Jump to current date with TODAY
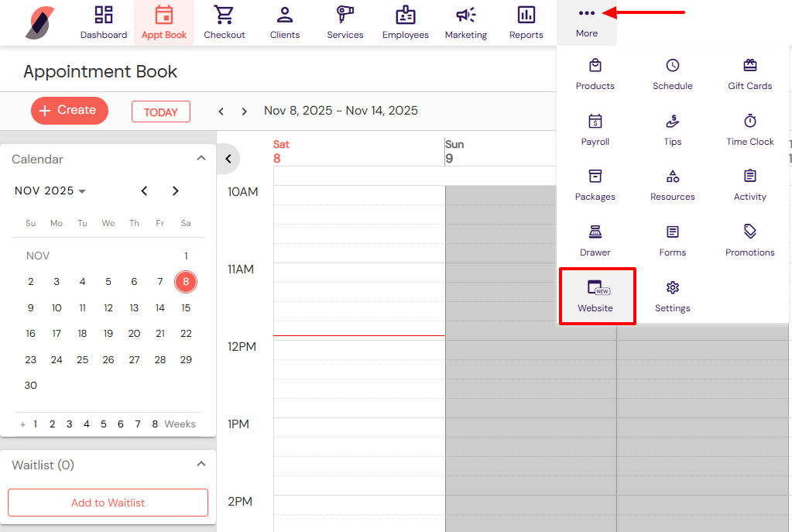 point(161,112)
